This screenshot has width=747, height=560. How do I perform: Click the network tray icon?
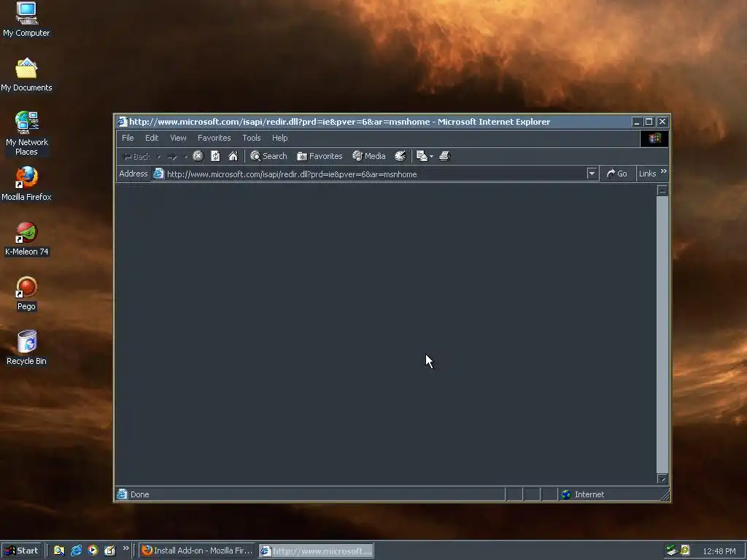(x=672, y=551)
